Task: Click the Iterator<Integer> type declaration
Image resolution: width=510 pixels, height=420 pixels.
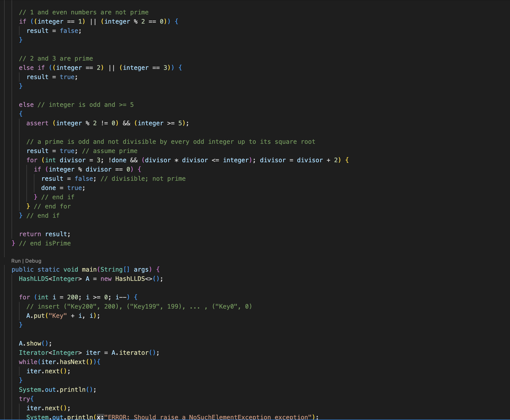Action: (x=50, y=353)
